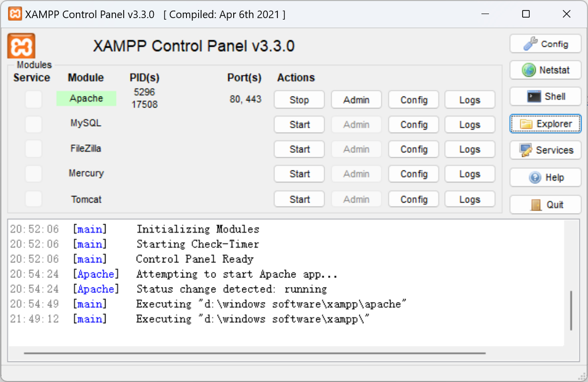Image resolution: width=588 pixels, height=382 pixels.
Task: Click the FileZilla Admin button
Action: pyautogui.click(x=356, y=149)
